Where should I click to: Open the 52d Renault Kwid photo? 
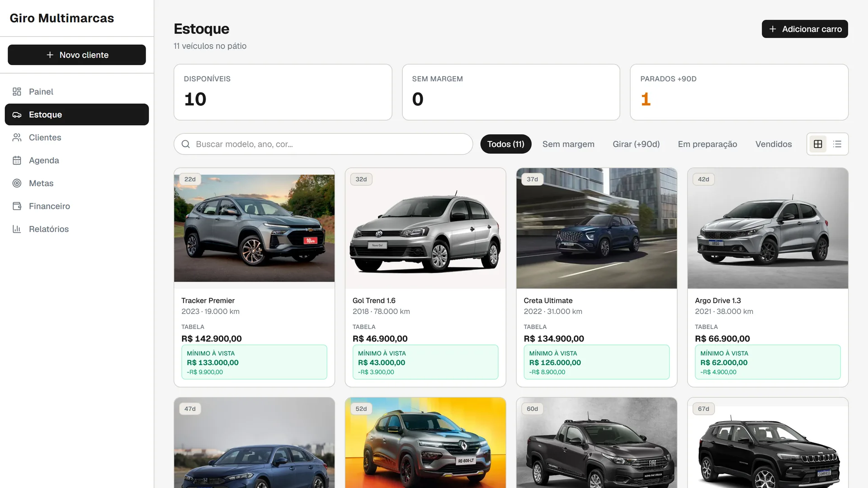pos(425,443)
